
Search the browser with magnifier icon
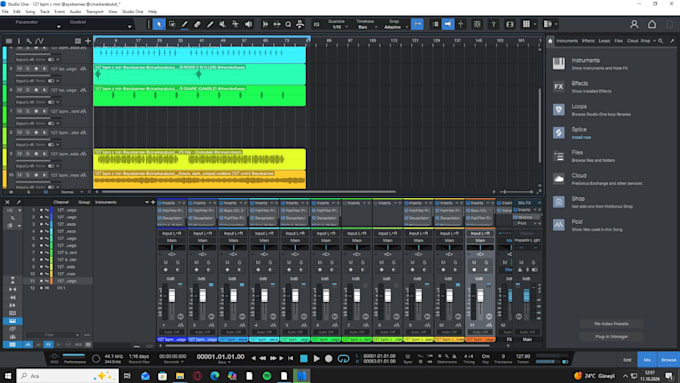click(x=660, y=41)
